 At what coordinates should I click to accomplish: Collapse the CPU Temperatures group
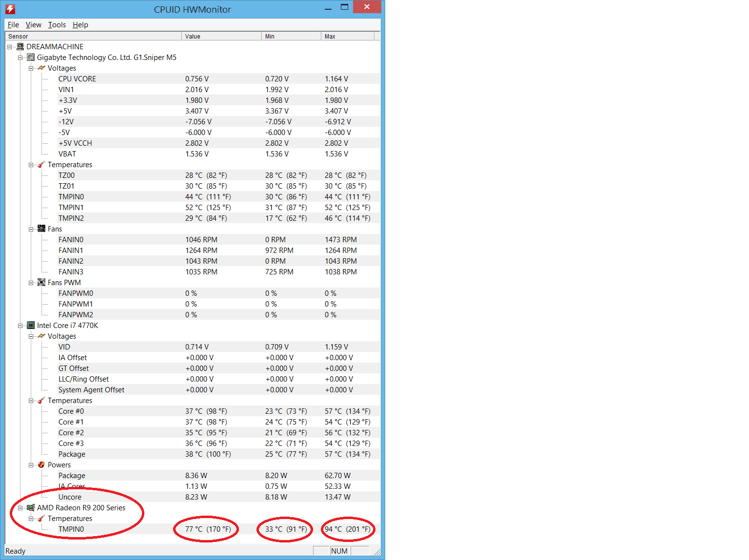click(x=31, y=401)
